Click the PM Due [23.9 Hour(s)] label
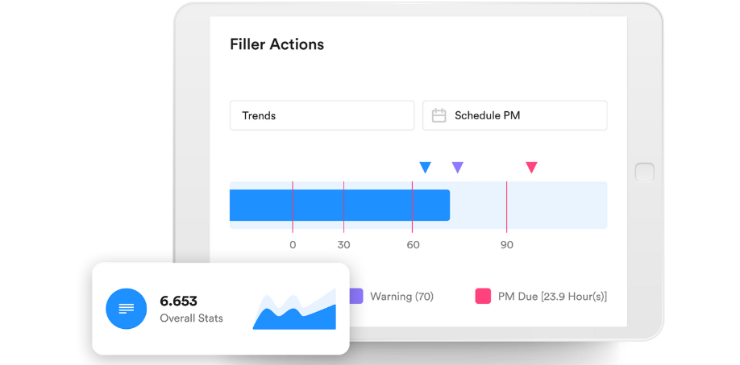Image resolution: width=740 pixels, height=365 pixels. (x=553, y=297)
